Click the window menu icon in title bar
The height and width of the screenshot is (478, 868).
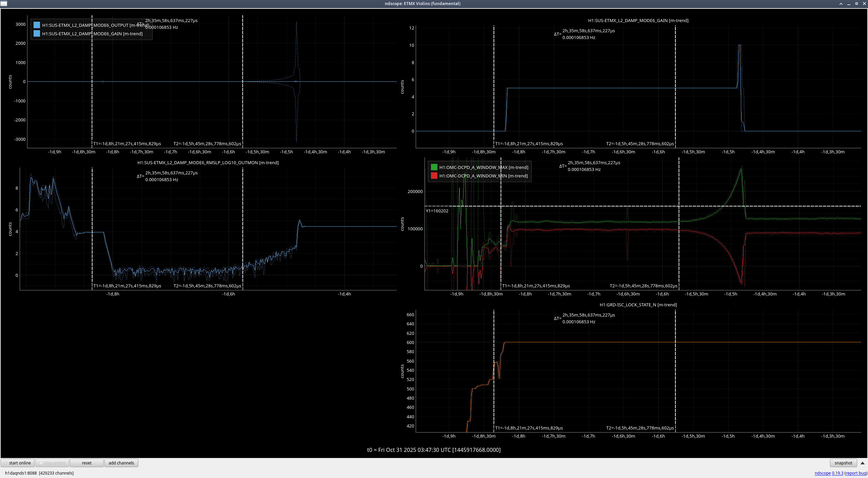tap(4, 4)
